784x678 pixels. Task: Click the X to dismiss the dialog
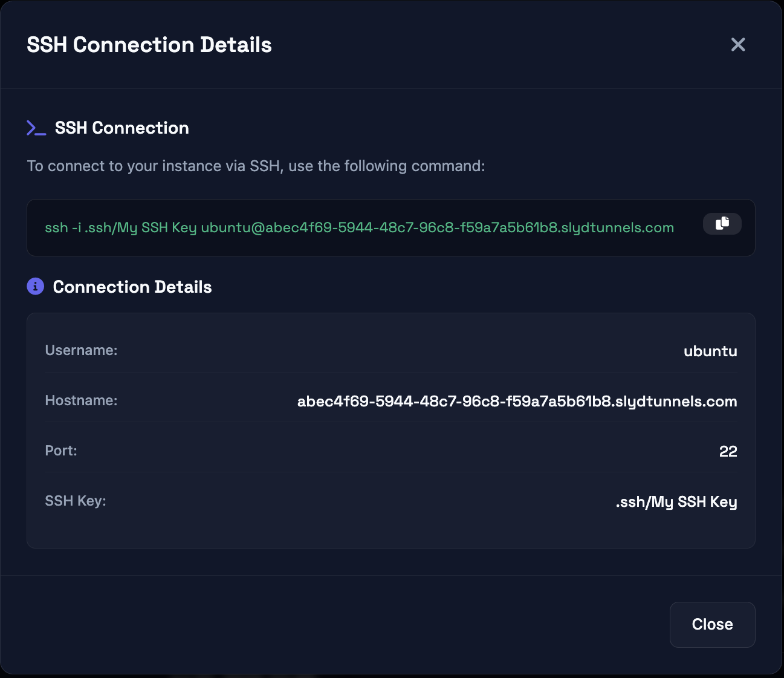click(x=738, y=44)
